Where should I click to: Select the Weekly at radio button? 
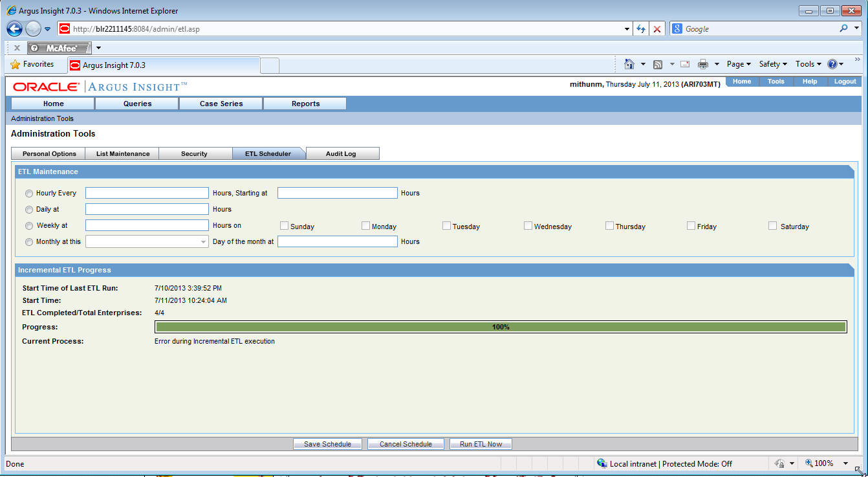[29, 226]
